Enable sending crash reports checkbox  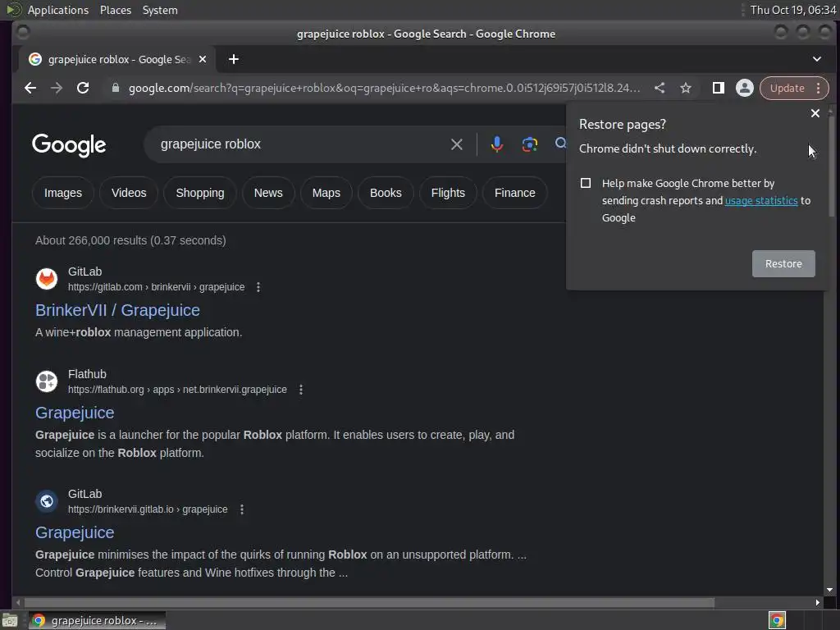(586, 183)
